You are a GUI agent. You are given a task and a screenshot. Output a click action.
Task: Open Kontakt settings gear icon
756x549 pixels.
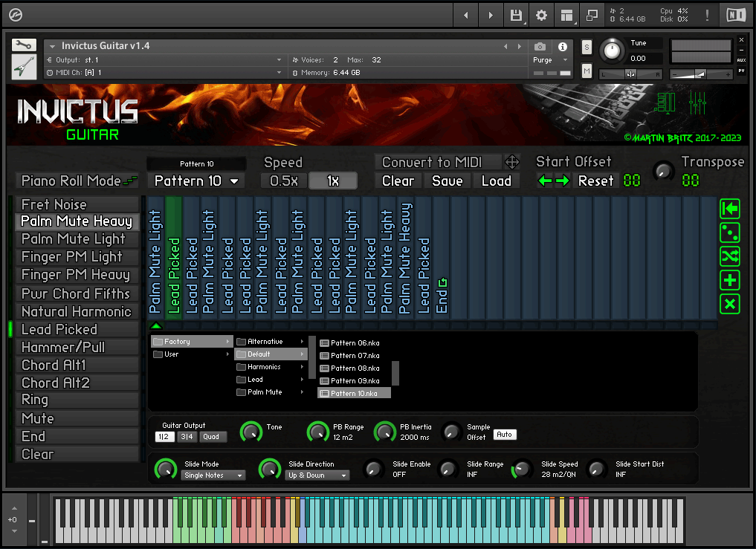[x=541, y=16]
